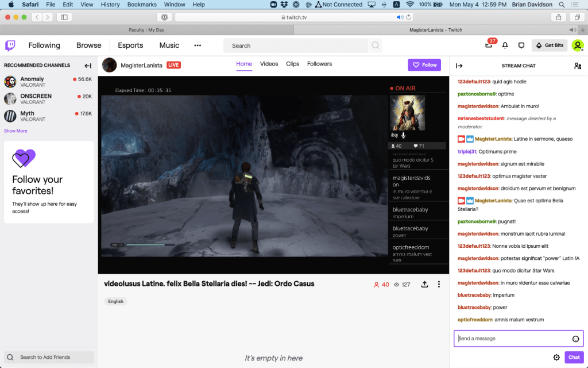Open the whispers chat bubble icon
This screenshot has width=588, height=368.
pyautogui.click(x=521, y=45)
